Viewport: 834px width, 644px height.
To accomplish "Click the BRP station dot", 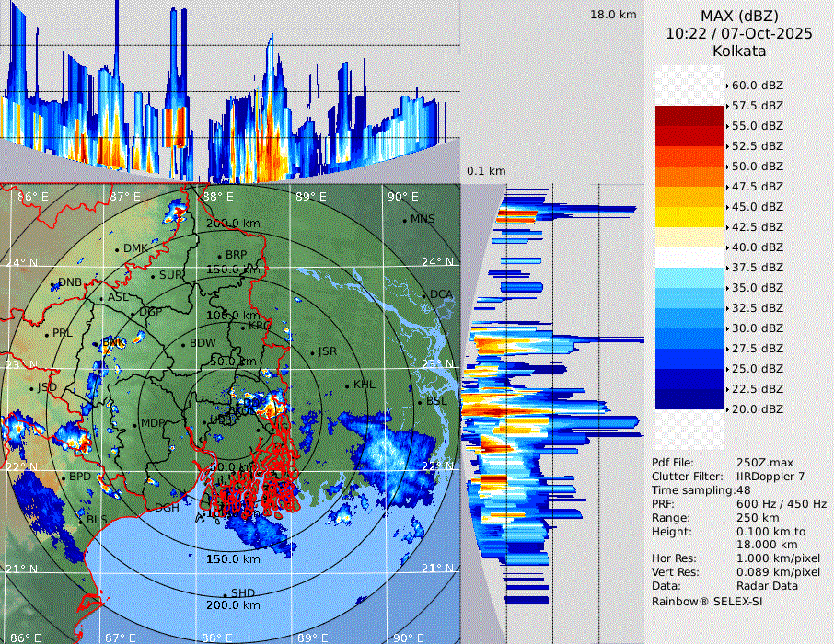I will click(219, 256).
